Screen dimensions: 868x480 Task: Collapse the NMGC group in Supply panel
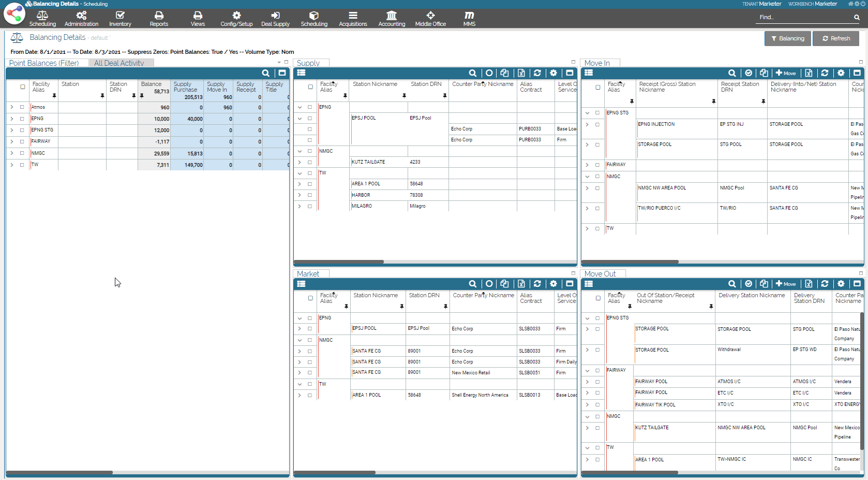300,152
